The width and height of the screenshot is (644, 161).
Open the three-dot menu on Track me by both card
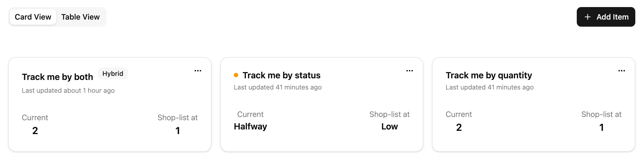point(198,71)
